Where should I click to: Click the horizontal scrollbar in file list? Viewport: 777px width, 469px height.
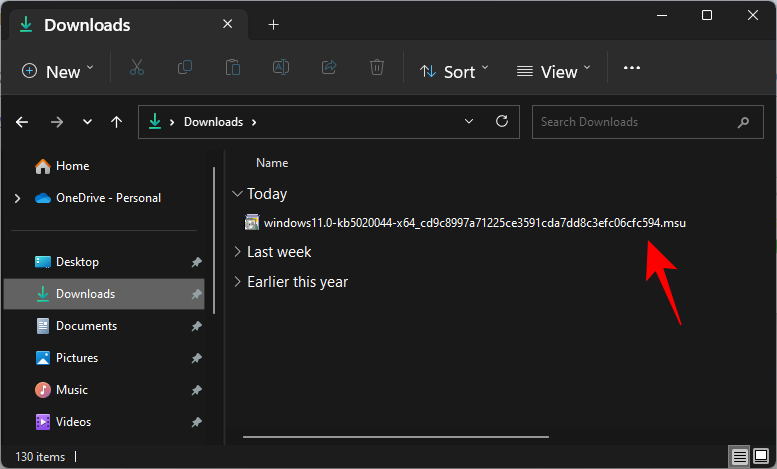[396, 437]
